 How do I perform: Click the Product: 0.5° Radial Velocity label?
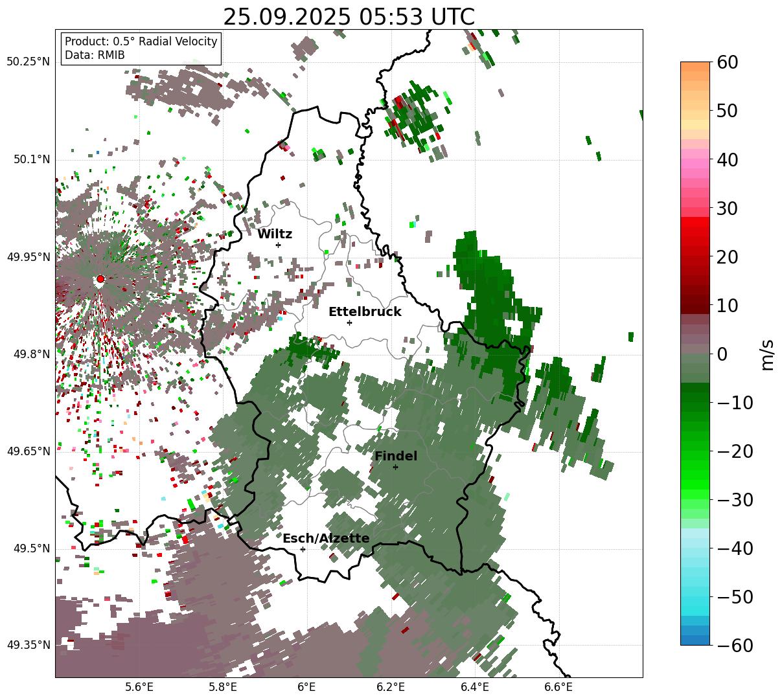[141, 41]
